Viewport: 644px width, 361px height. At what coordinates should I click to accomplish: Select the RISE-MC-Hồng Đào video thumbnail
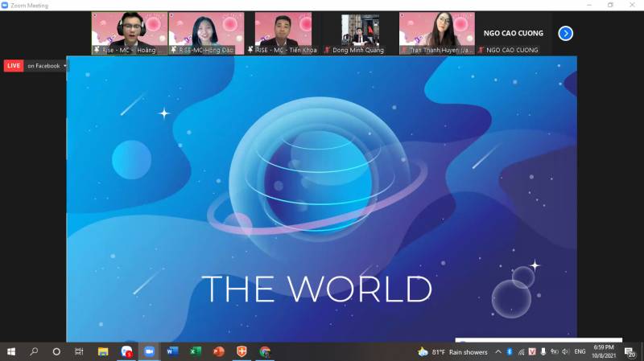206,33
